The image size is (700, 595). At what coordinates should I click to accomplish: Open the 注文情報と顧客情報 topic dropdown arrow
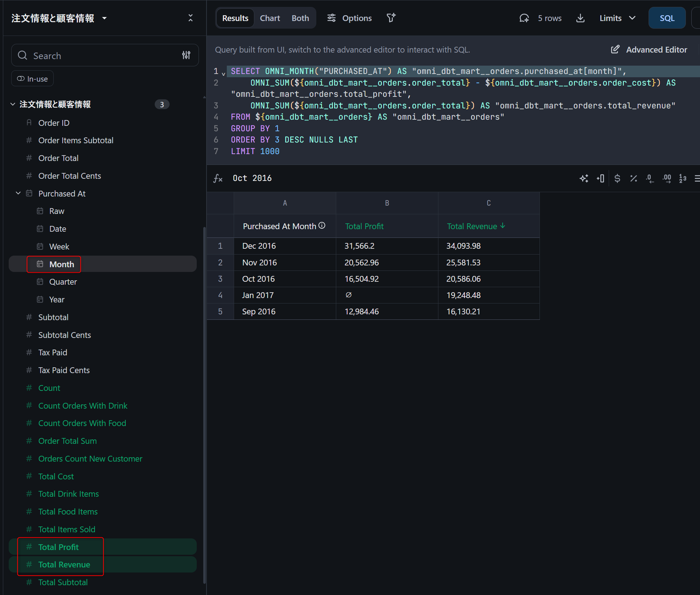104,18
